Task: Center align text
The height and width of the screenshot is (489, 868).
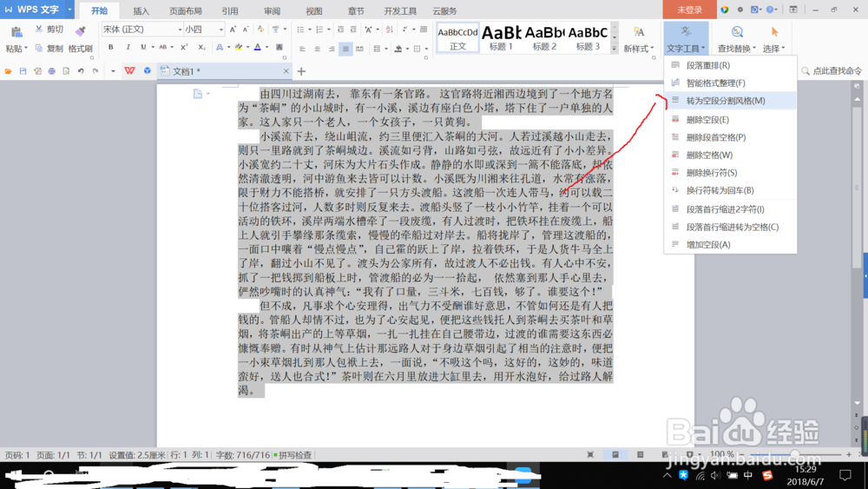Action: point(317,49)
